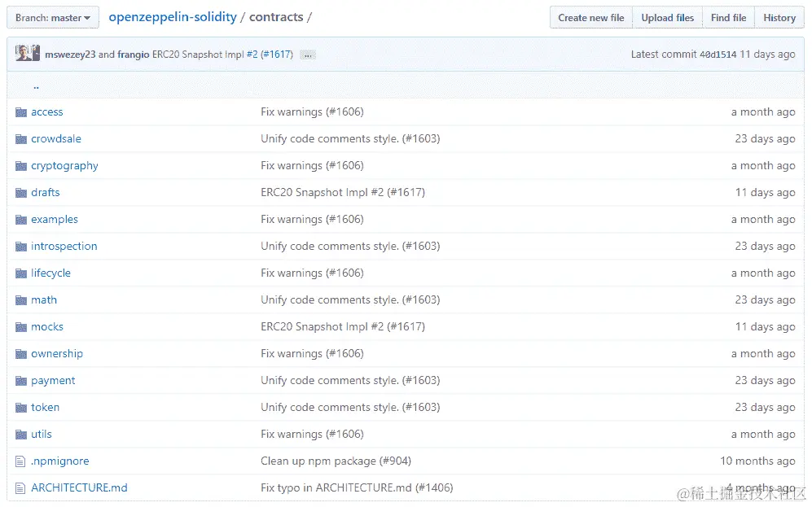812x507 pixels.
Task: Click the mocks folder icon
Action: pyautogui.click(x=20, y=327)
